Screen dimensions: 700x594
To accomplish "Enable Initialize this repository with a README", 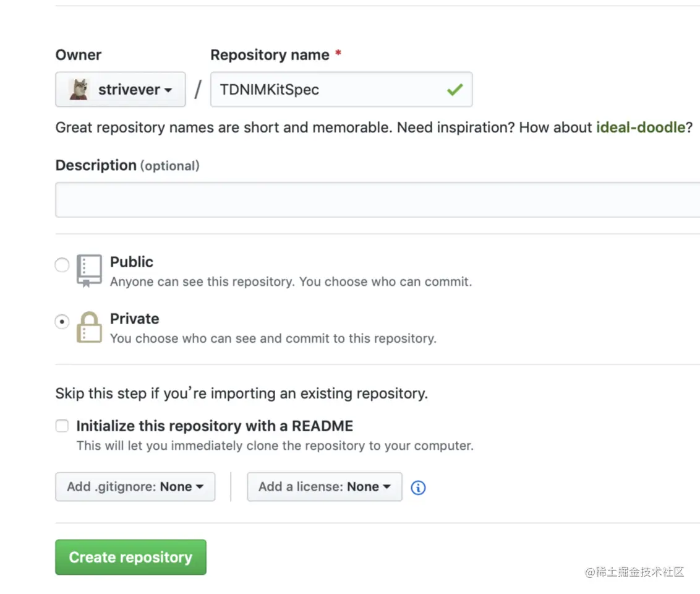I will (x=62, y=426).
